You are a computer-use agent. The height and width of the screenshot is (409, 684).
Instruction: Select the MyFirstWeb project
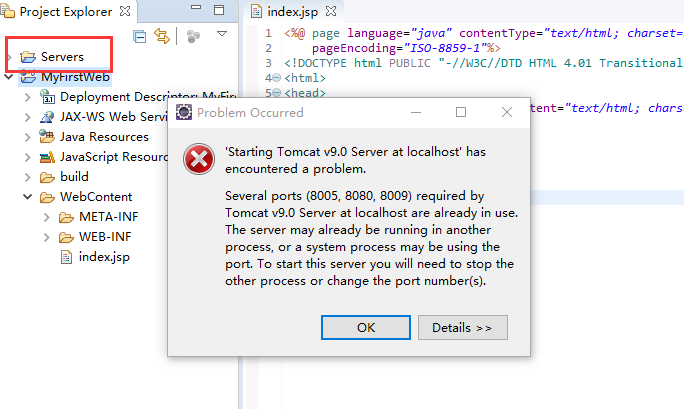[x=75, y=77]
